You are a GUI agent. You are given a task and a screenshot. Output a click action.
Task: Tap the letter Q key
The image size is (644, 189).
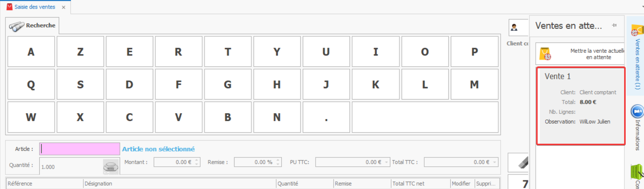click(31, 84)
